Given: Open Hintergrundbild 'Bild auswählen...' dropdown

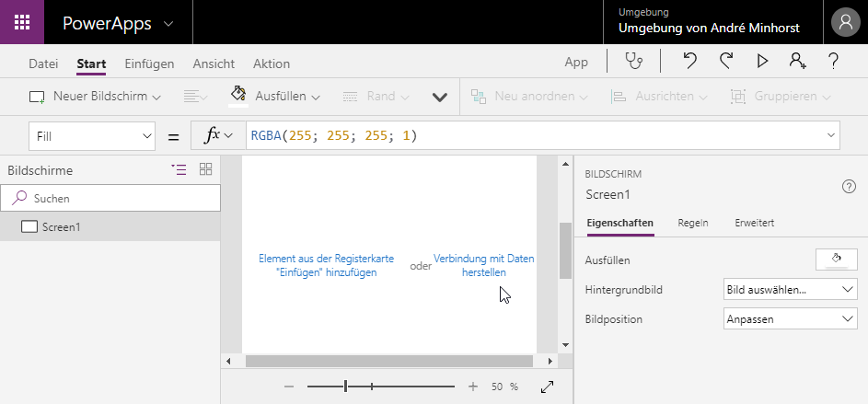Looking at the screenshot, I should [x=791, y=290].
